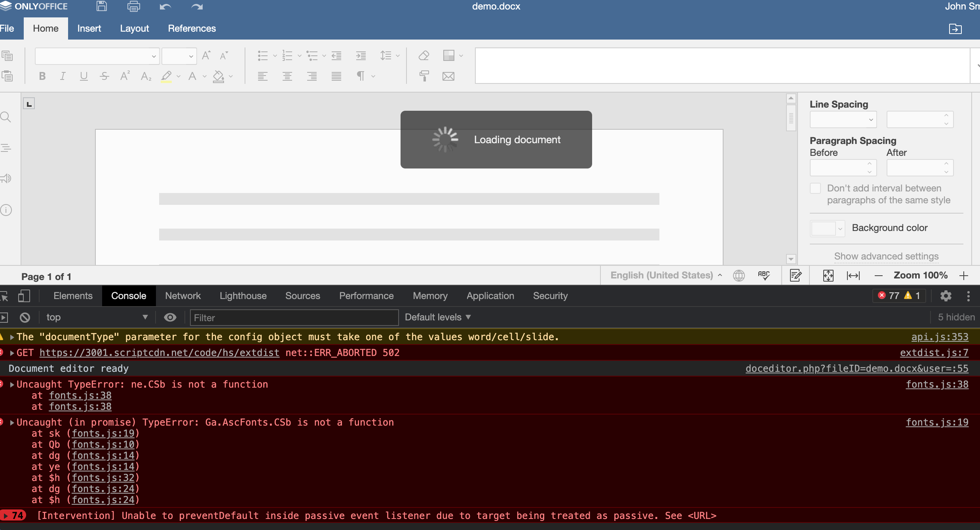Viewport: 980px width, 530px height.
Task: Open the Network tab in DevTools
Action: [x=182, y=295]
